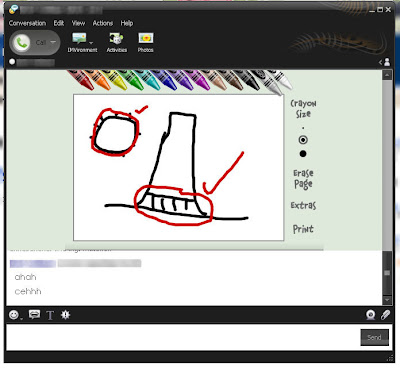Pick the red crayon
Viewport: 400px width, 369px height.
81,80
